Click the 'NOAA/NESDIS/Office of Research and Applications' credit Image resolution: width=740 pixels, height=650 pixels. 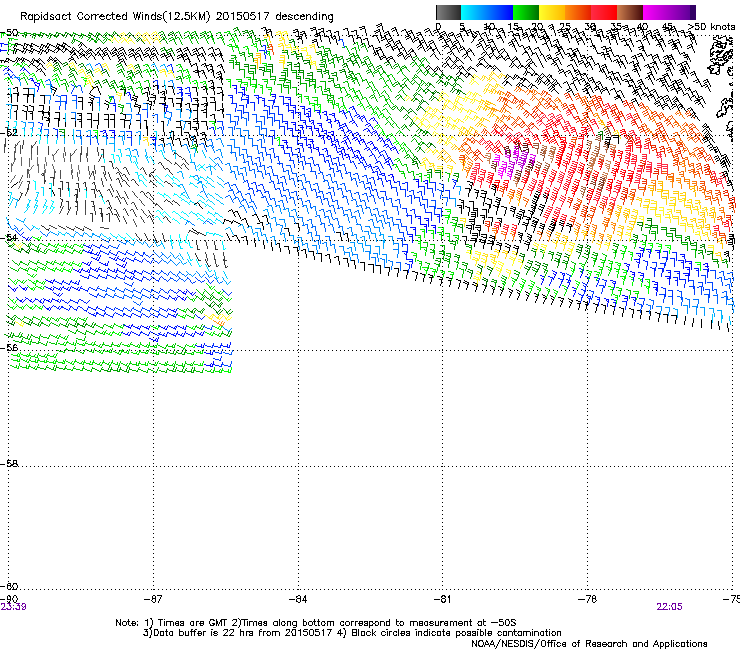(589, 644)
